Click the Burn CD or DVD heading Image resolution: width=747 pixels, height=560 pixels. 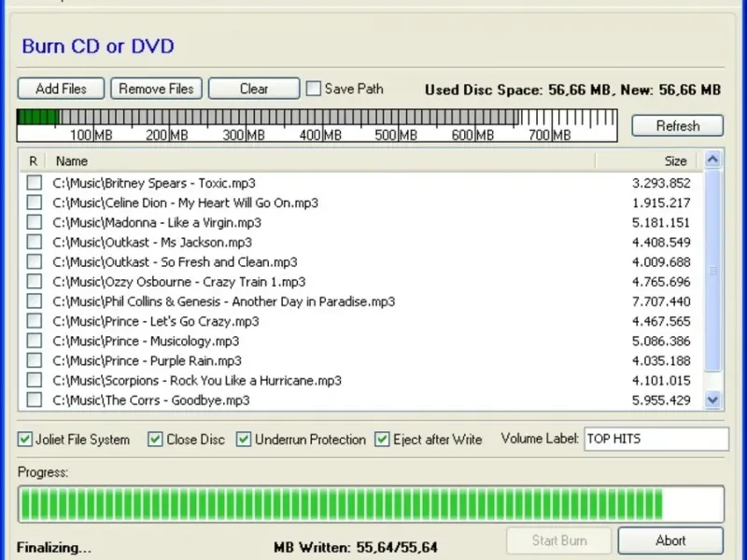click(98, 46)
